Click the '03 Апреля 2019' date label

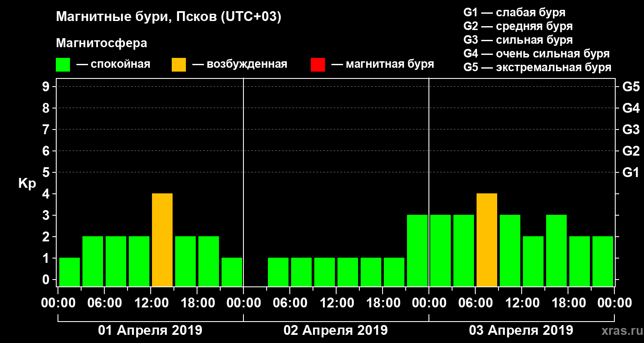click(521, 331)
